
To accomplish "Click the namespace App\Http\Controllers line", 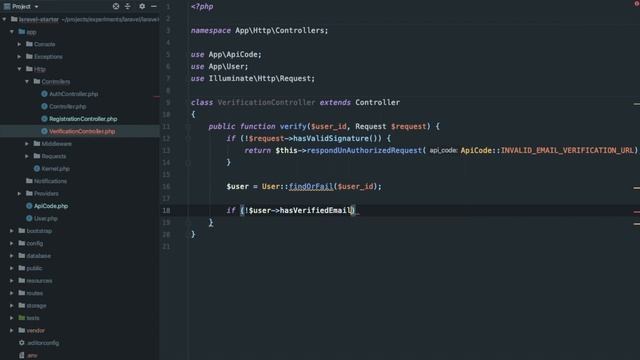I will [259, 31].
